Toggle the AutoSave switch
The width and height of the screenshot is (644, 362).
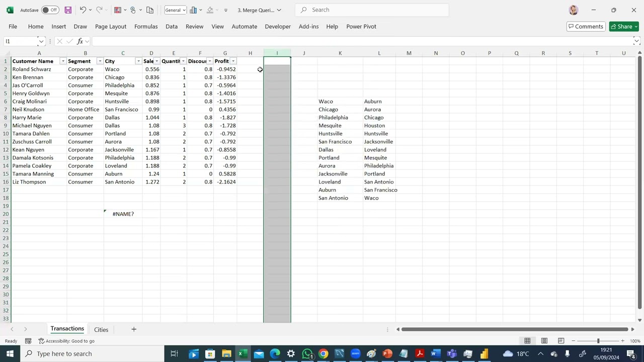[50, 10]
